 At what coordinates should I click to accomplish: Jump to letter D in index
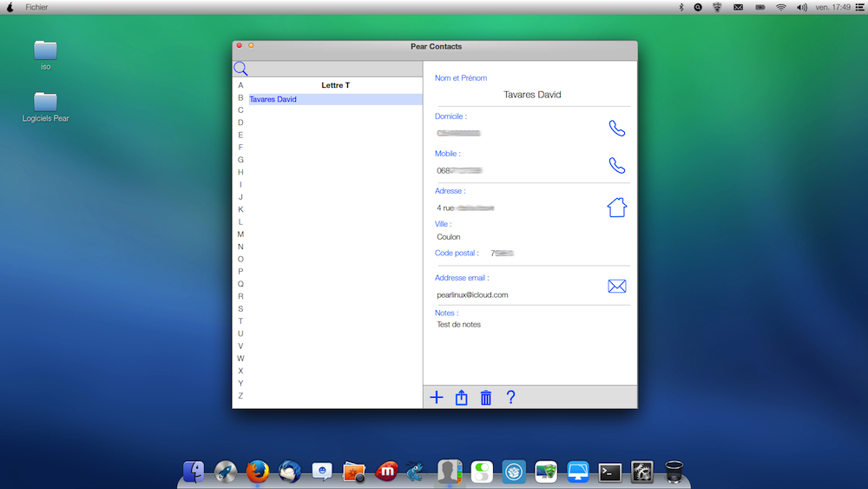click(x=240, y=122)
